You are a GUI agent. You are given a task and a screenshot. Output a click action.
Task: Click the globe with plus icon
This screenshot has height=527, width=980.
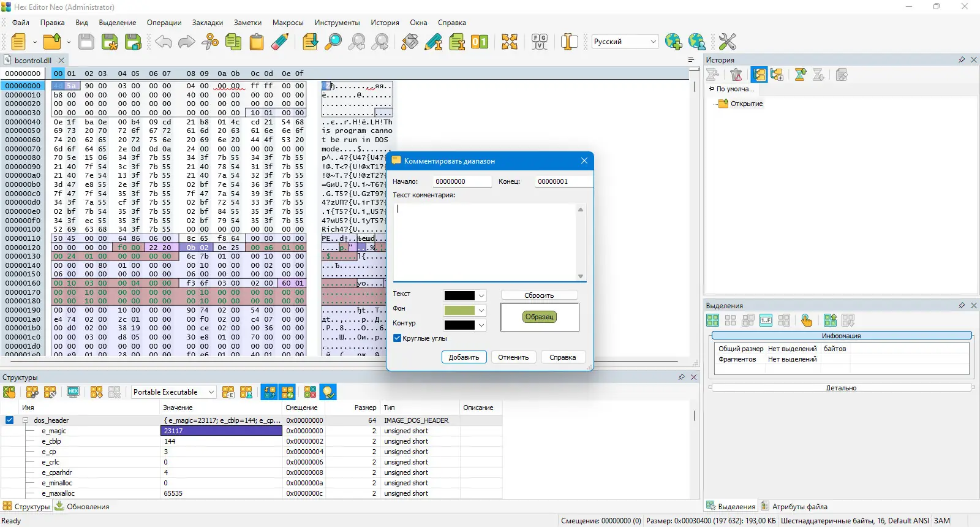674,42
